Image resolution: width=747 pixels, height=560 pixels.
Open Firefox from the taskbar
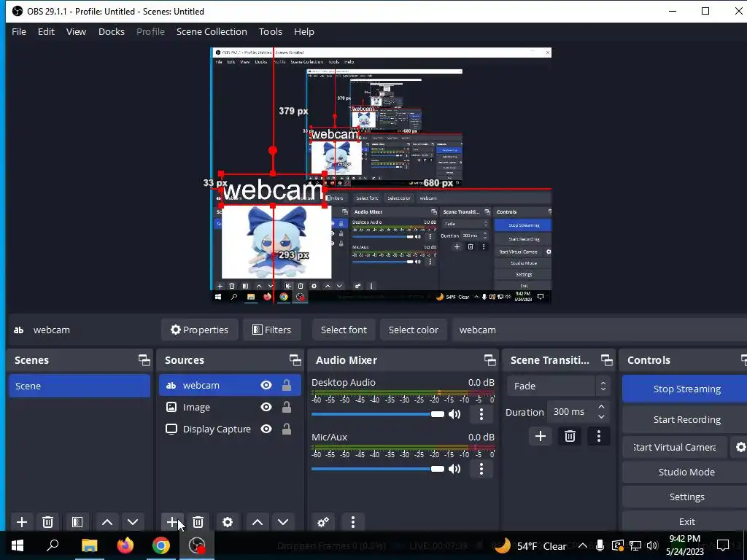(125, 545)
